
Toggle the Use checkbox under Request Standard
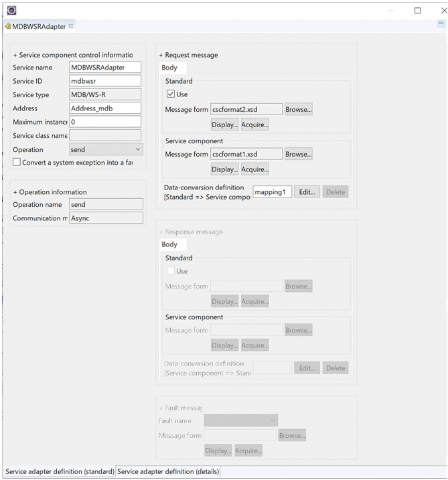pos(171,94)
